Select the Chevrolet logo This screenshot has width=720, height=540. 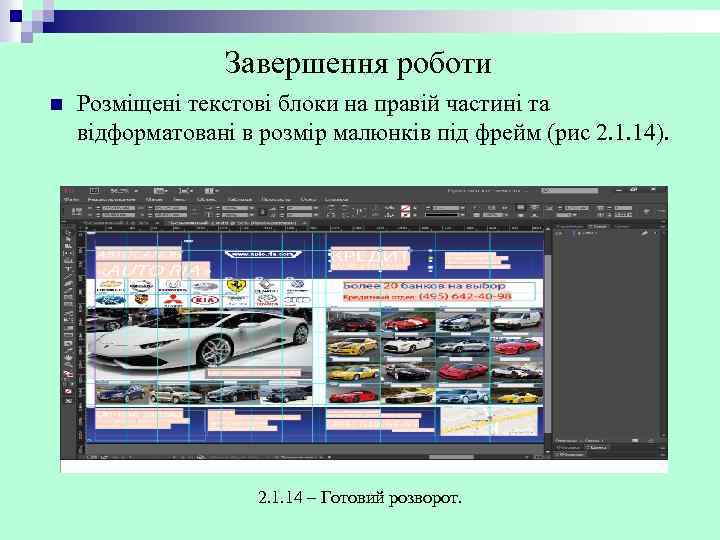click(x=111, y=286)
